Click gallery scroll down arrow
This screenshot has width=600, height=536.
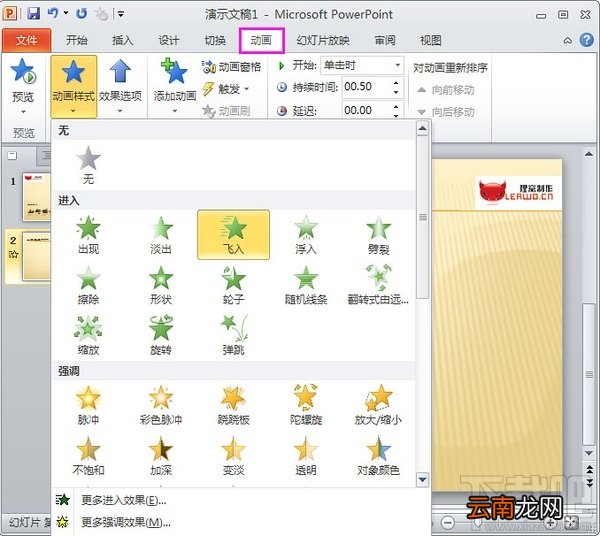[x=422, y=479]
